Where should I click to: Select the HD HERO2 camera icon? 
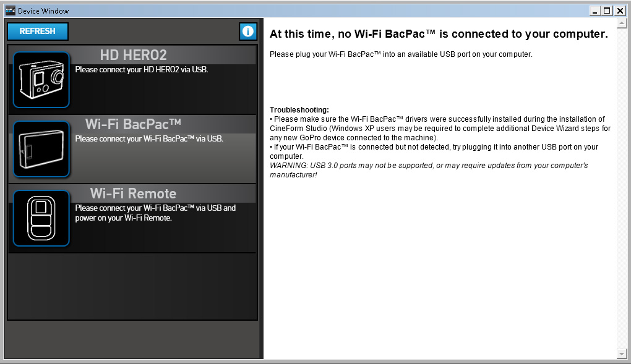41,80
